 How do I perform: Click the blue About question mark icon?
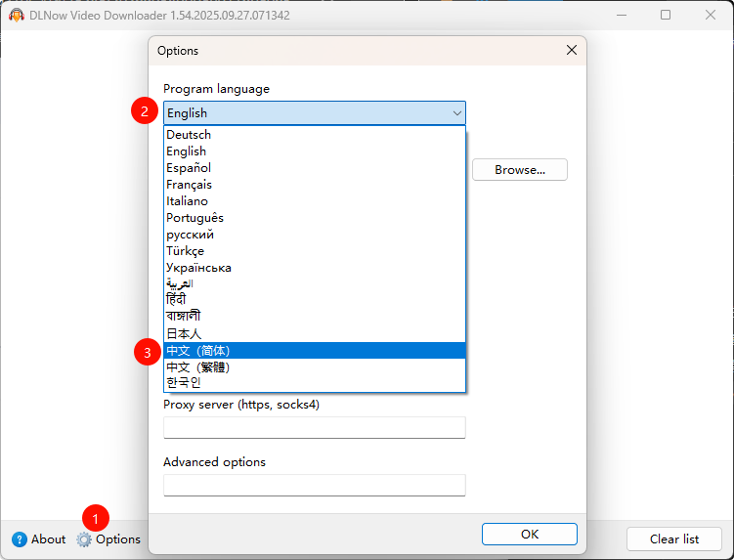coord(20,539)
